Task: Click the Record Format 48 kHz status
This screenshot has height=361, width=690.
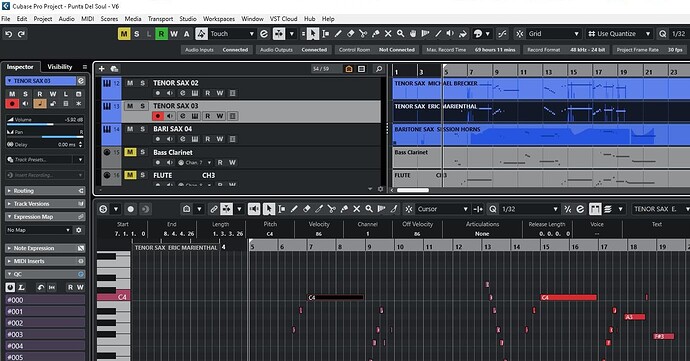Action: point(566,50)
